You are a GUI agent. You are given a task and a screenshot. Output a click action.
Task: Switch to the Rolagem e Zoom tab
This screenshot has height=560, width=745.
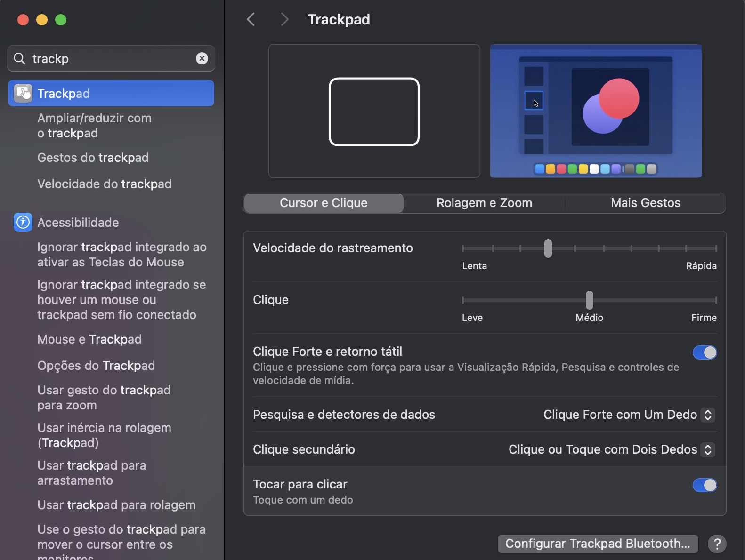484,203
